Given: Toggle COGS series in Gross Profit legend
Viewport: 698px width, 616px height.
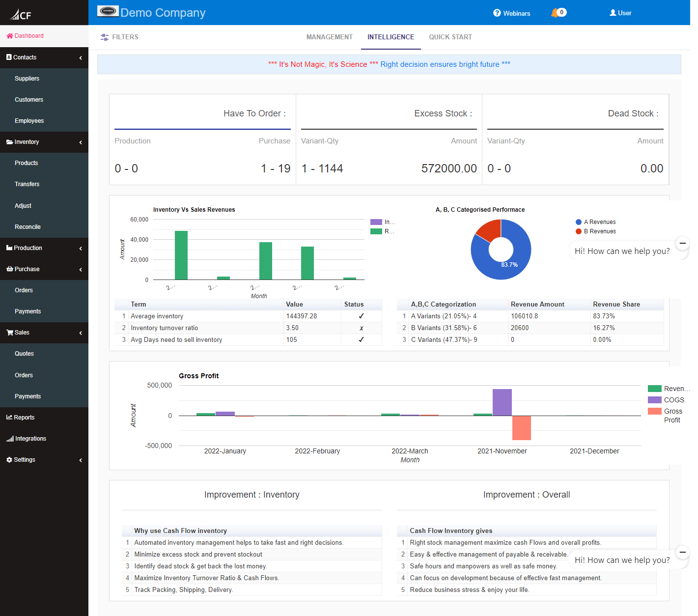Looking at the screenshot, I should [673, 400].
